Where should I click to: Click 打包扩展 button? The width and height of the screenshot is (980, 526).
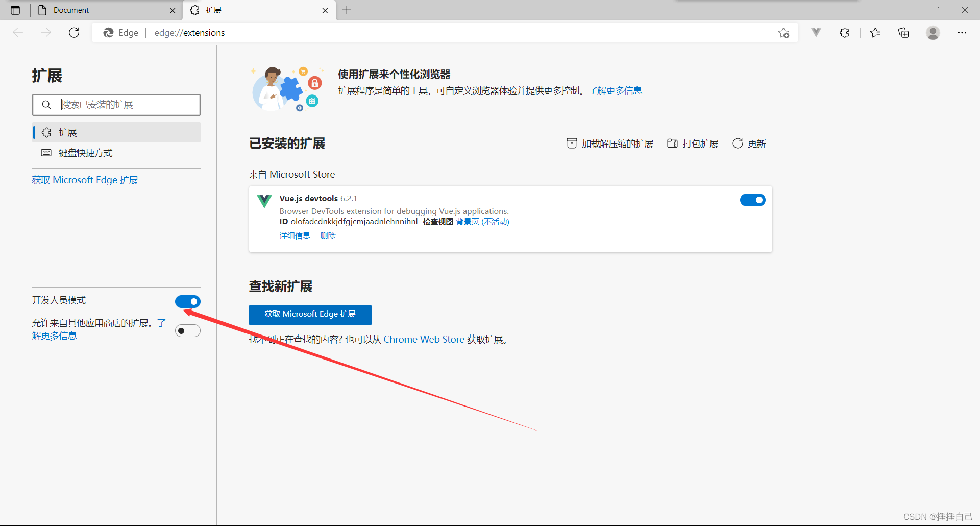[693, 144]
